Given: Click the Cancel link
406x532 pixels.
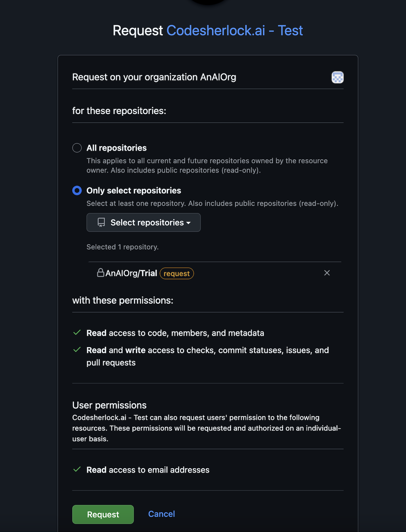Looking at the screenshot, I should (161, 514).
